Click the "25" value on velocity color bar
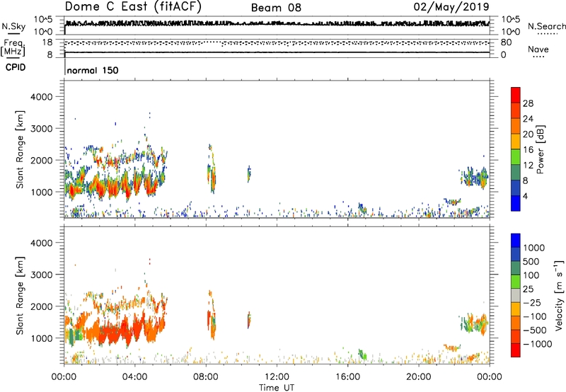This screenshot has width=566, height=392. [x=528, y=289]
